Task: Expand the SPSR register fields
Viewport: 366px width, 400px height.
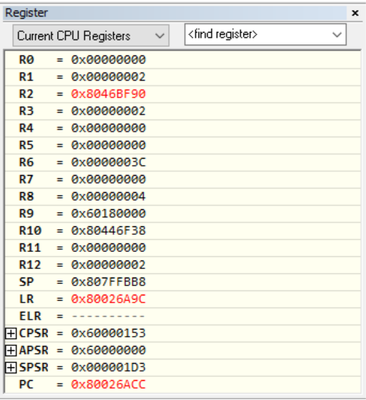Action: 11,367
